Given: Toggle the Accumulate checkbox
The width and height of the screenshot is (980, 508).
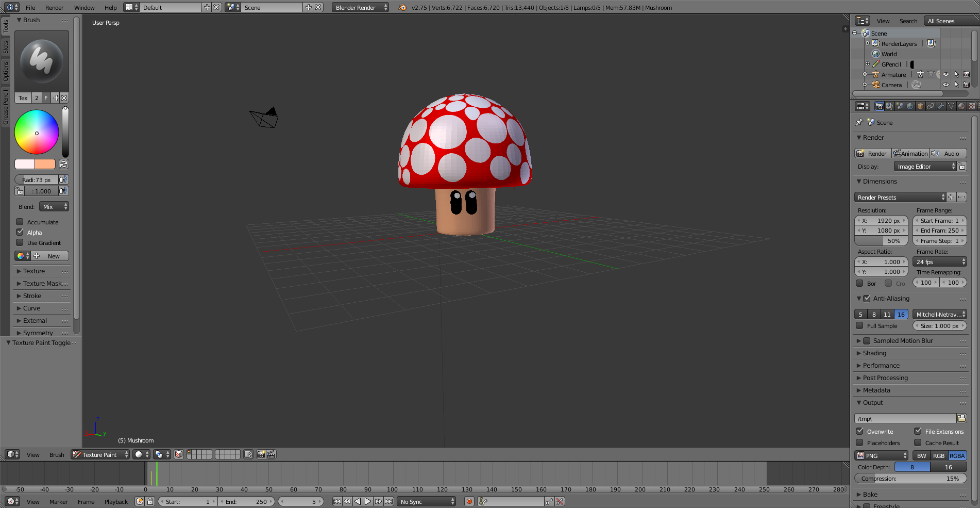Looking at the screenshot, I should click(20, 222).
